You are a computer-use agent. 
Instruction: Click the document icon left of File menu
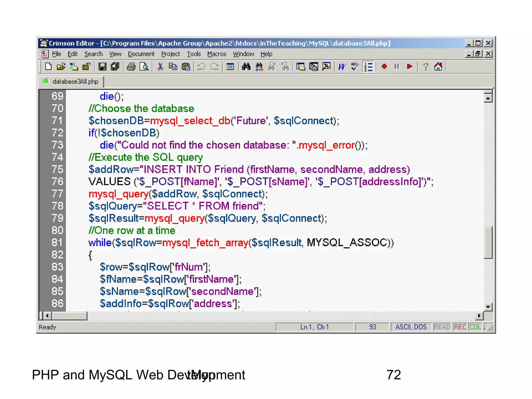(45, 54)
